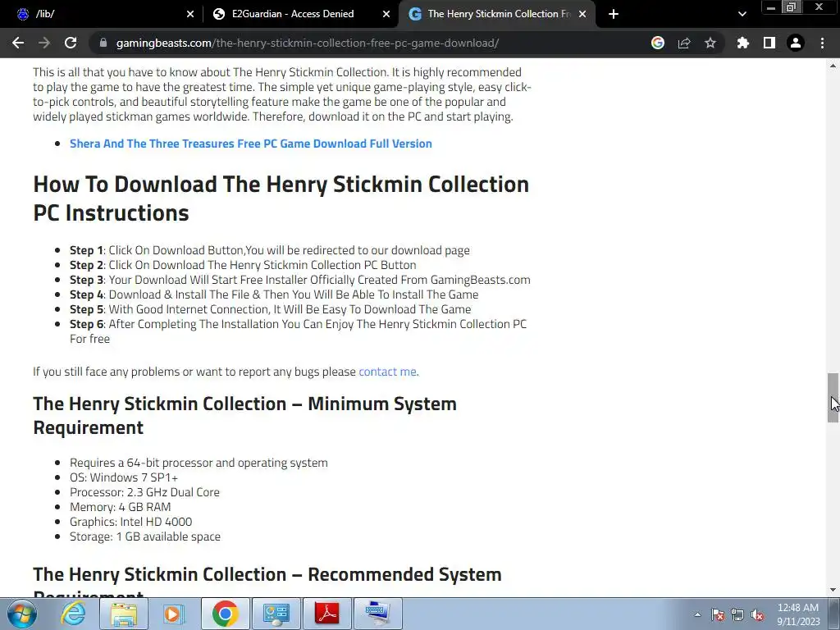Screen dimensions: 840x630
Task: Close the E2Guardian tab
Action: 386,14
